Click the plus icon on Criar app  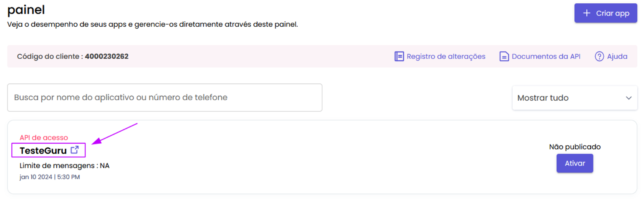(x=587, y=13)
